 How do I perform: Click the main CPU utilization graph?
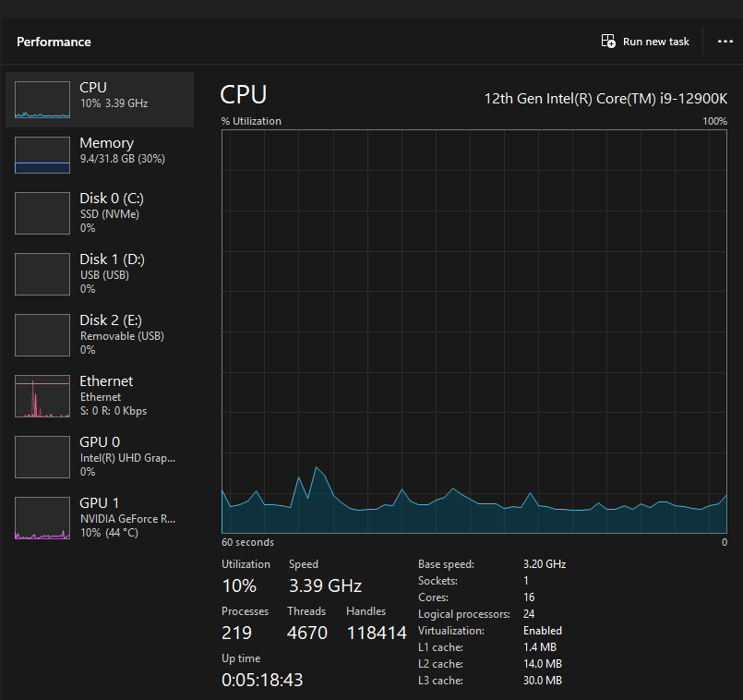click(473, 331)
